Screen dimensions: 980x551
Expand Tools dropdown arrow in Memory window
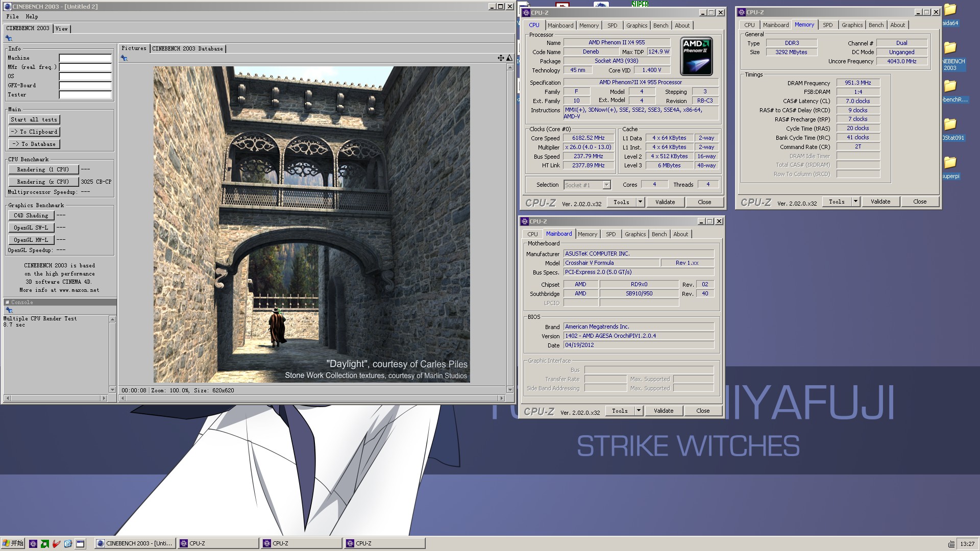click(x=855, y=202)
